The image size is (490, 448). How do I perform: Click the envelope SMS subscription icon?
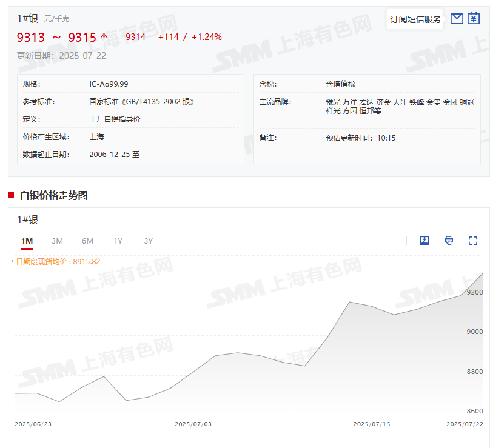click(457, 19)
